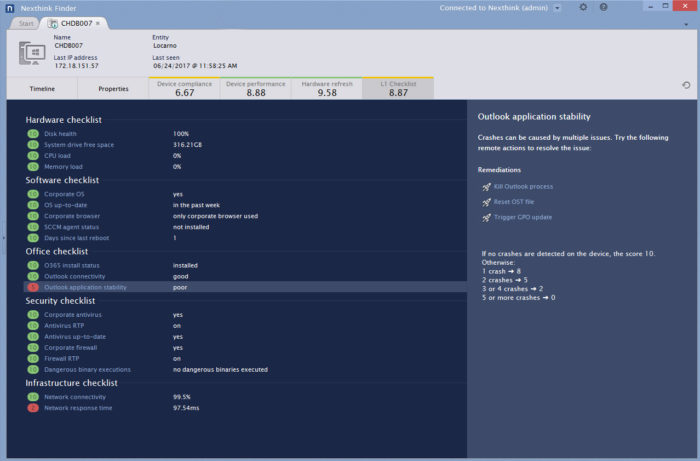700x461 pixels.
Task: Run the Reset OST file remediation
Action: [x=514, y=202]
